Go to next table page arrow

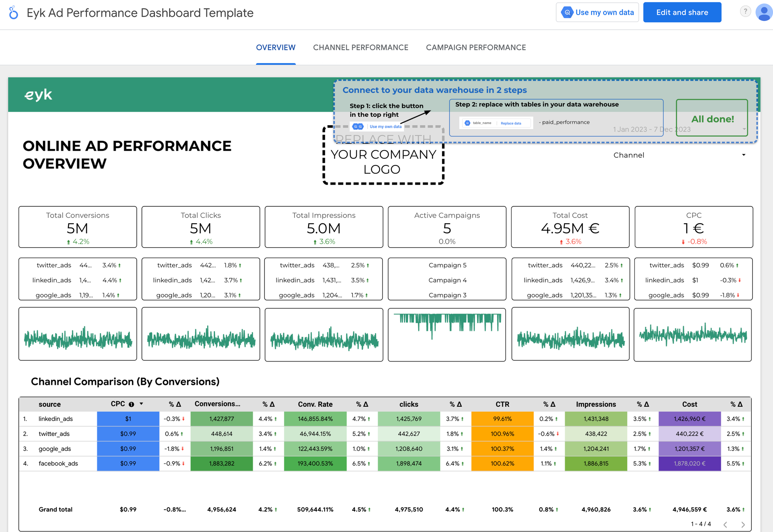pos(743,524)
